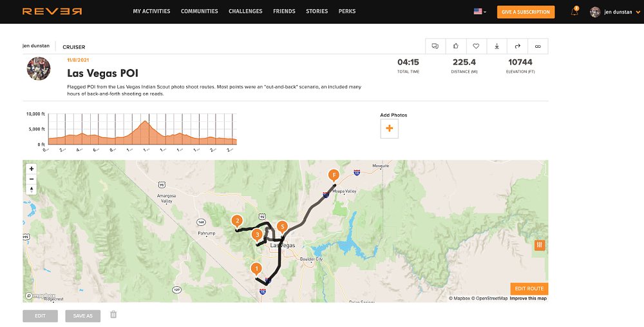Click the thumbs-up like icon
This screenshot has height=327, width=644.
tap(456, 46)
